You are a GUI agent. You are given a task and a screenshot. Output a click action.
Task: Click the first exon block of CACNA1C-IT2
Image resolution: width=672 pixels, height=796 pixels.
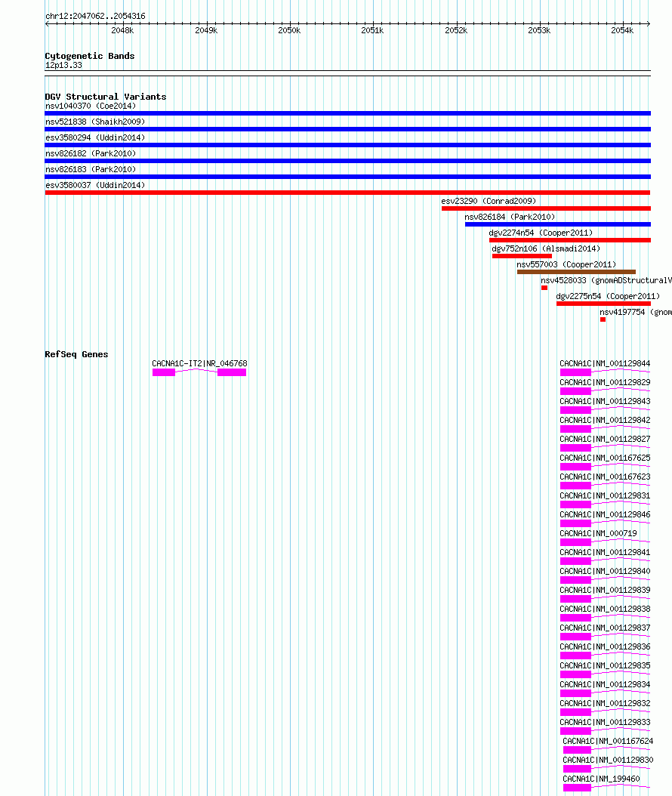[164, 372]
